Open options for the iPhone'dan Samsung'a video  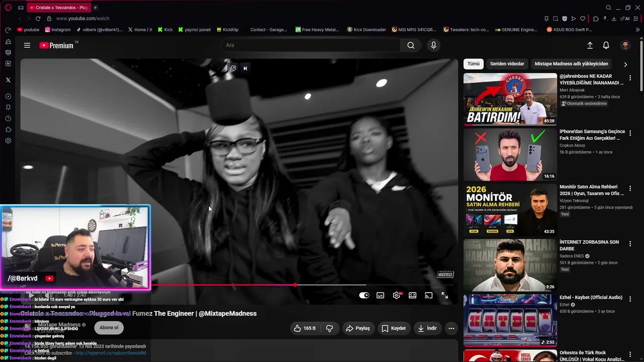pyautogui.click(x=630, y=133)
